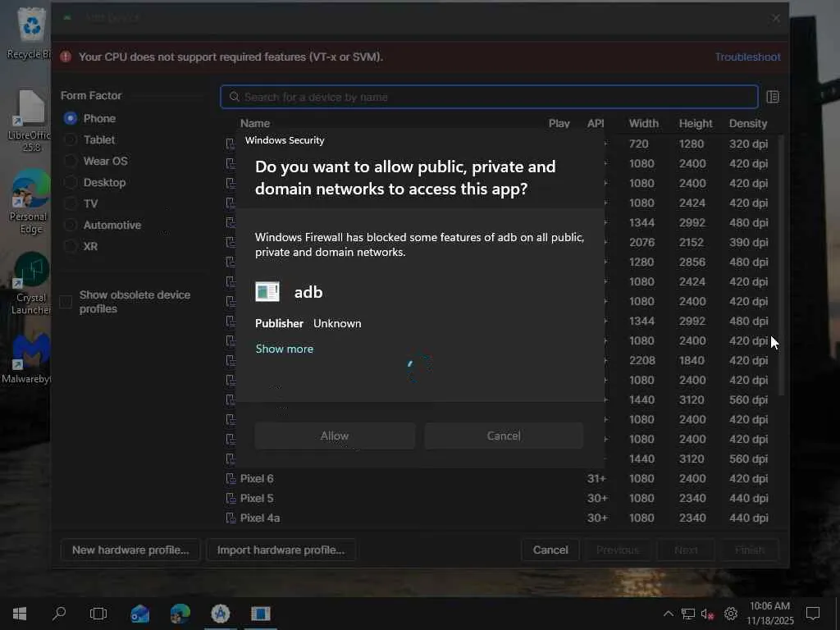Screen dimensions: 840x630
Task: Click New hardware profile button
Action: pos(130,550)
